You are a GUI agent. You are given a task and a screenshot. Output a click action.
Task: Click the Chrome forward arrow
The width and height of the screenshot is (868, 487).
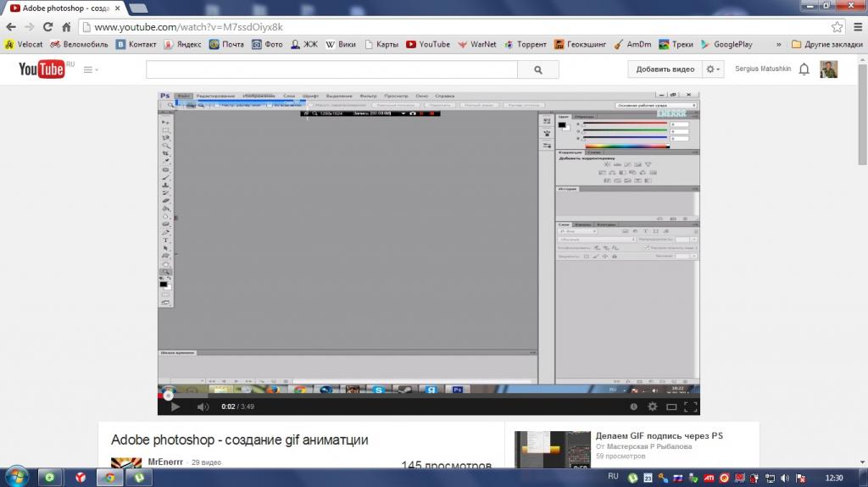coord(30,27)
